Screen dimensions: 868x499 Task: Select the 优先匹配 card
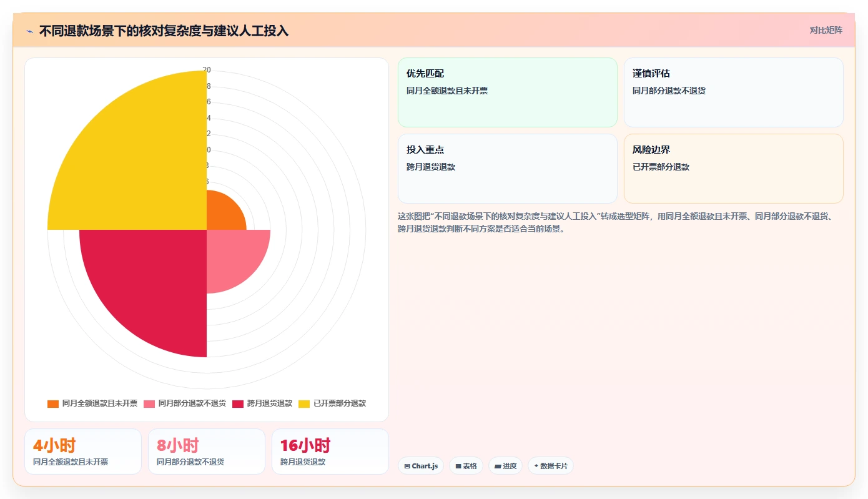tap(507, 92)
